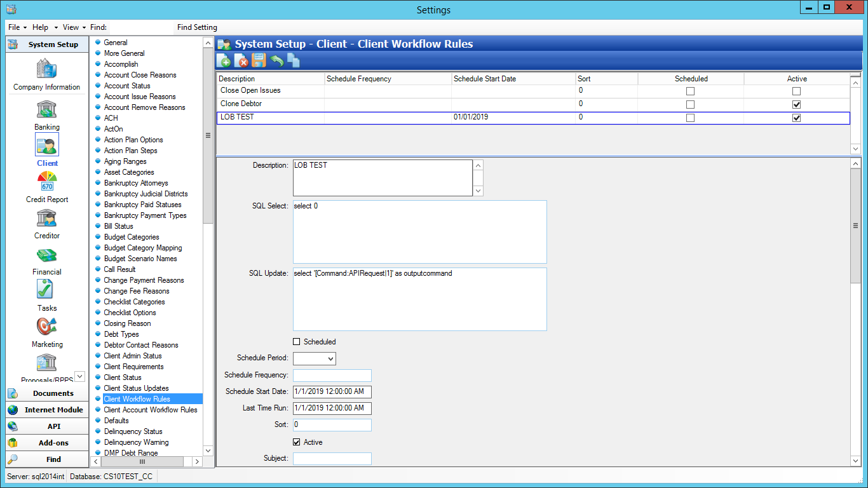
Task: Select the Clone Debtor grid row
Action: click(532, 104)
